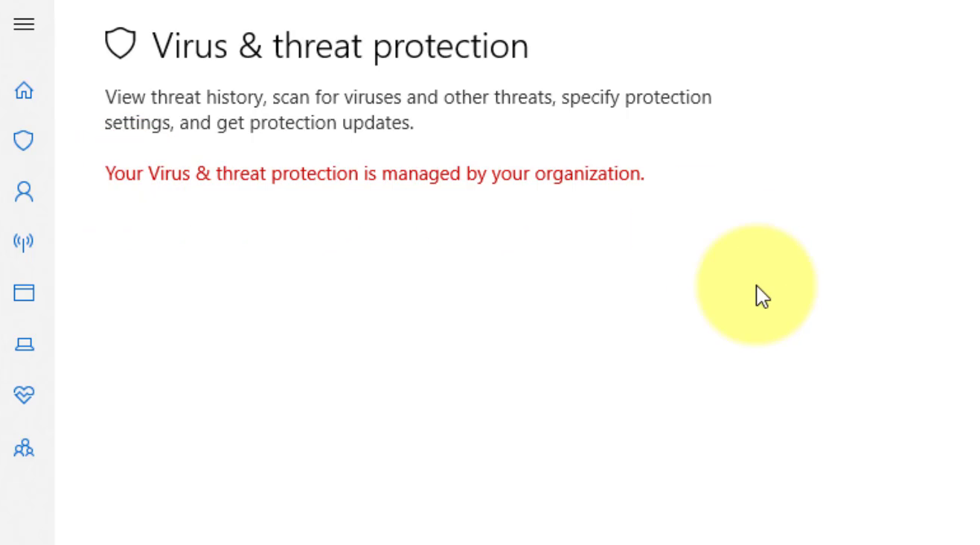Click the red managed by your organization message

[x=374, y=173]
